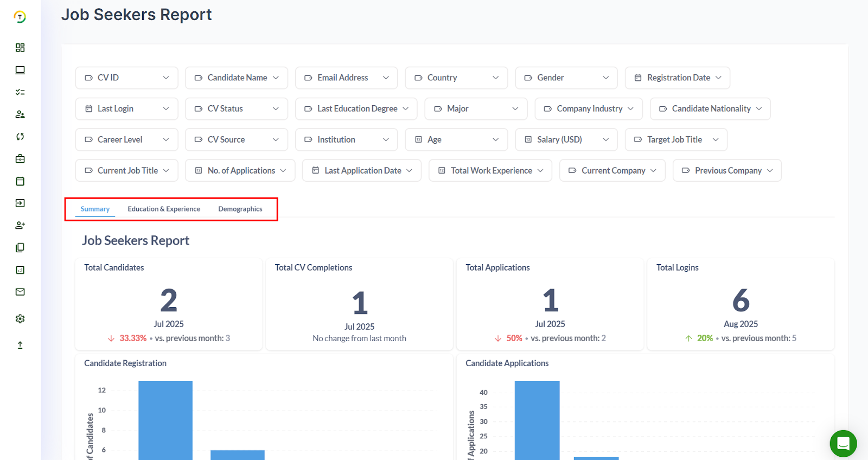The width and height of the screenshot is (868, 460).
Task: Open the Candidate Nationality filter dropdown
Action: click(x=710, y=109)
